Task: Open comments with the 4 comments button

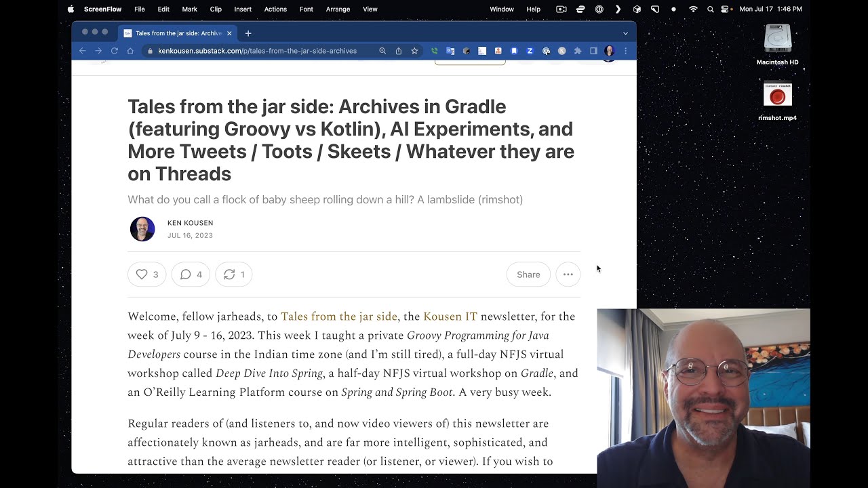Action: click(191, 274)
